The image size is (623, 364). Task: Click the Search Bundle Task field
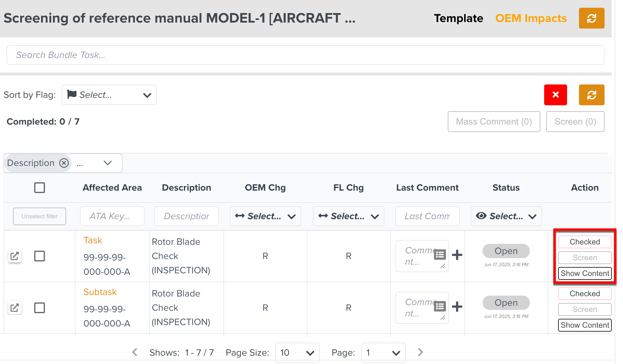pos(305,55)
